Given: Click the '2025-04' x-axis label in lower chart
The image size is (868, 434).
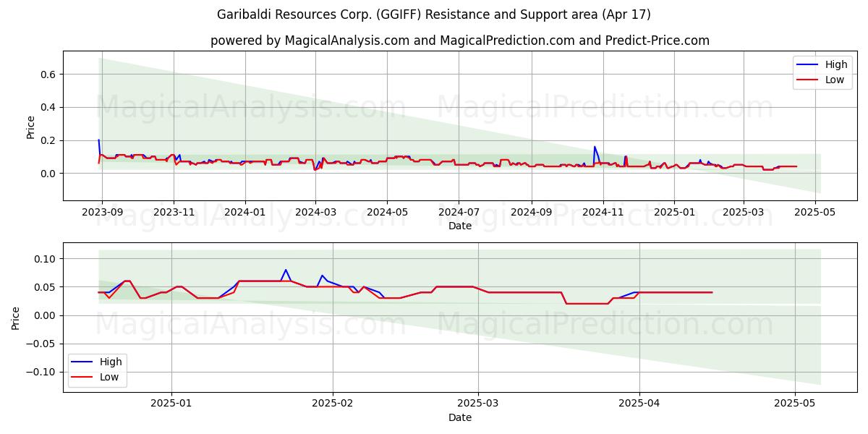Looking at the screenshot, I should coord(639,404).
